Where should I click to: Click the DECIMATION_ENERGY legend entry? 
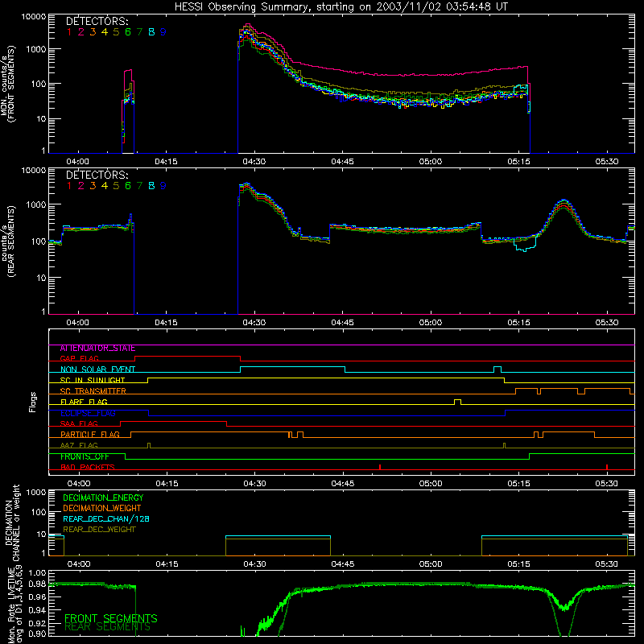point(103,497)
